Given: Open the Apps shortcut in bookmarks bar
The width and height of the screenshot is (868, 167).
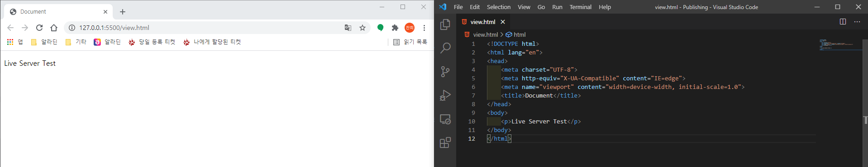Looking at the screenshot, I should pos(15,42).
